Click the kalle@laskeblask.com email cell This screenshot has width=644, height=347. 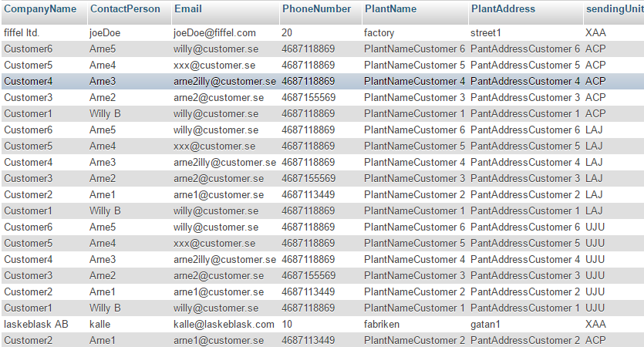tap(224, 325)
